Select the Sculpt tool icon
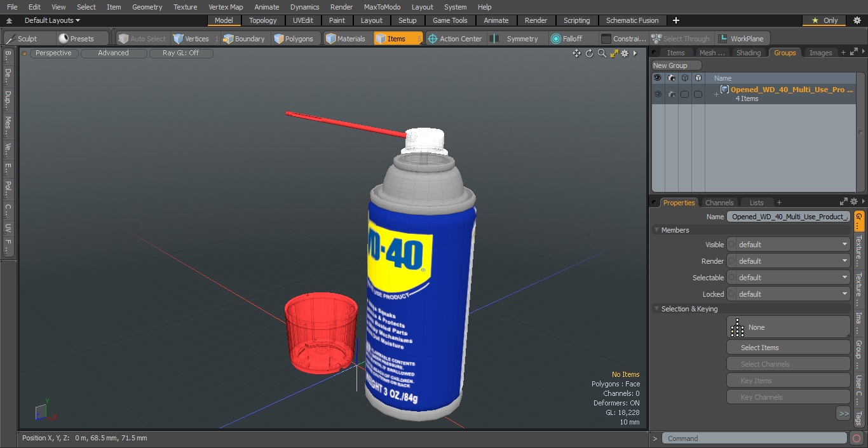This screenshot has width=868, height=448. click(x=11, y=39)
